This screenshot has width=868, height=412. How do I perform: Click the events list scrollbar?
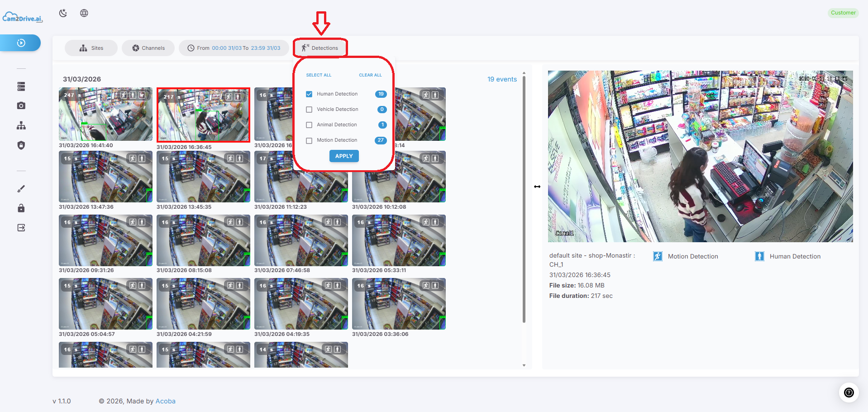point(524,199)
